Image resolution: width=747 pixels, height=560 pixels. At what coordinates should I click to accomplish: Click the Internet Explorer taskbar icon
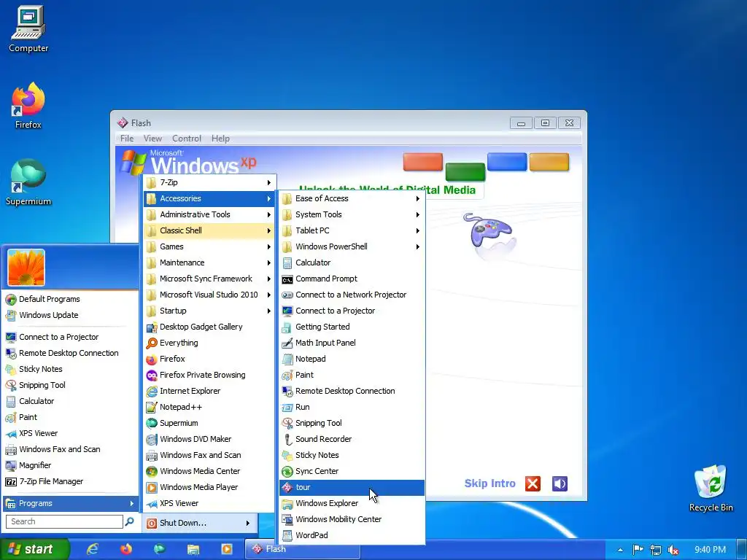point(93,549)
